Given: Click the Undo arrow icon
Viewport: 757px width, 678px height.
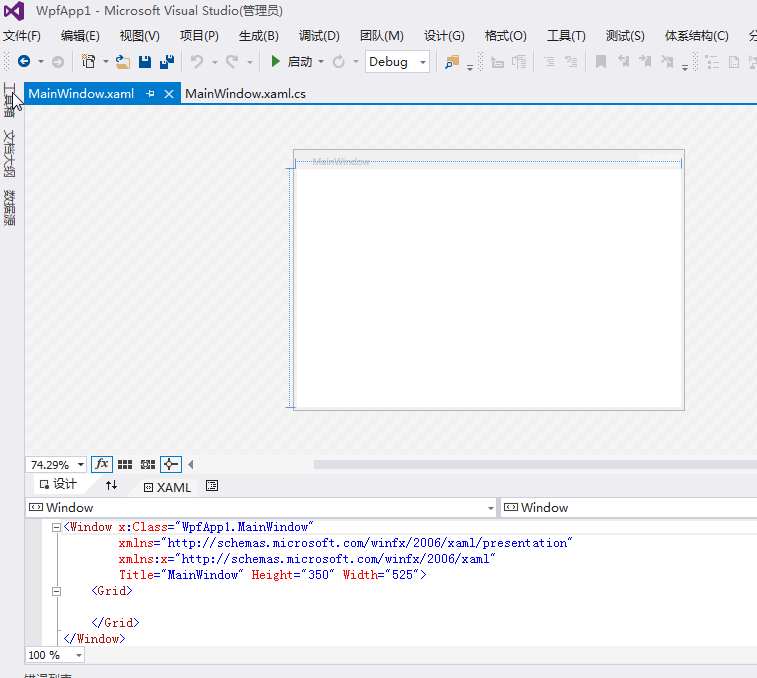Looking at the screenshot, I should click(196, 62).
